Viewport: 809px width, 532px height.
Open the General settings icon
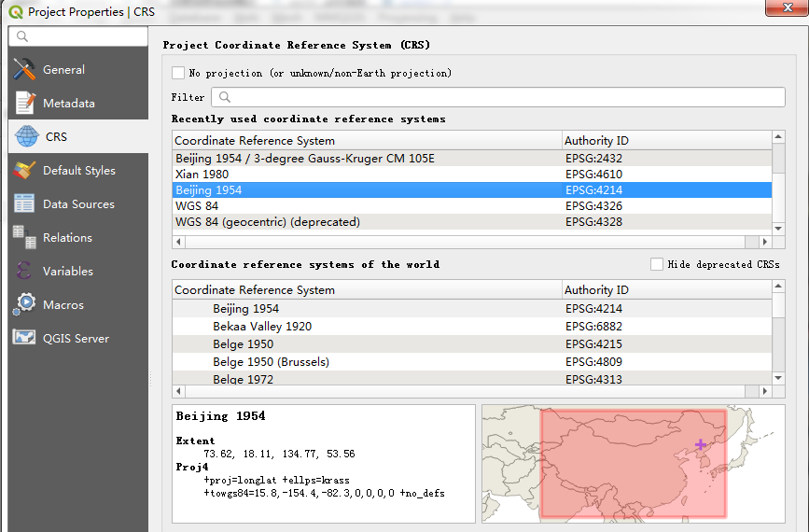(x=24, y=69)
